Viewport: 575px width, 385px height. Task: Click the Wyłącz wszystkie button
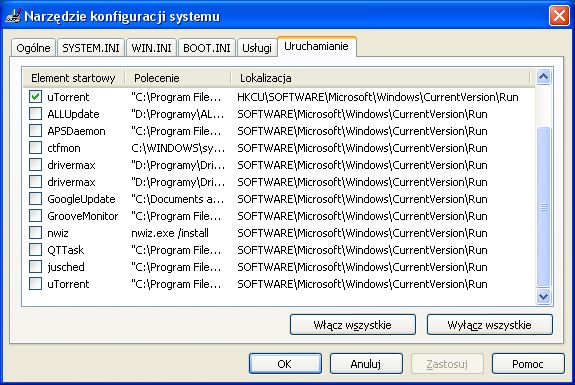tap(490, 325)
